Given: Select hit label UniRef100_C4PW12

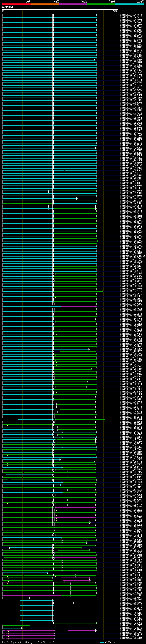Looking at the screenshot, I should point(131,17).
